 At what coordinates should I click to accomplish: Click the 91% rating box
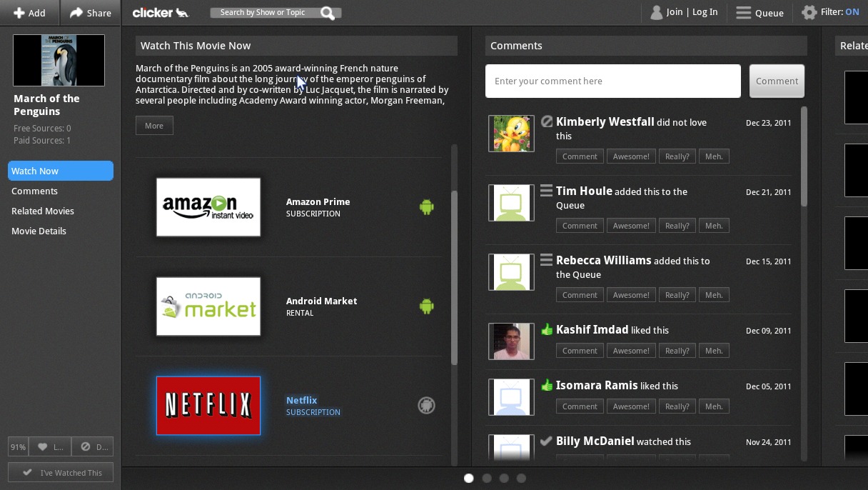click(x=18, y=447)
